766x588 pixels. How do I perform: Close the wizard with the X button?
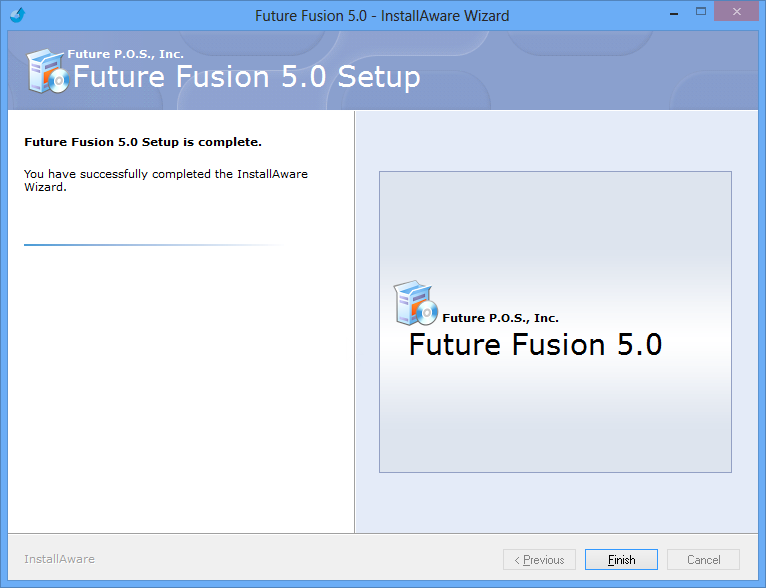tap(737, 12)
